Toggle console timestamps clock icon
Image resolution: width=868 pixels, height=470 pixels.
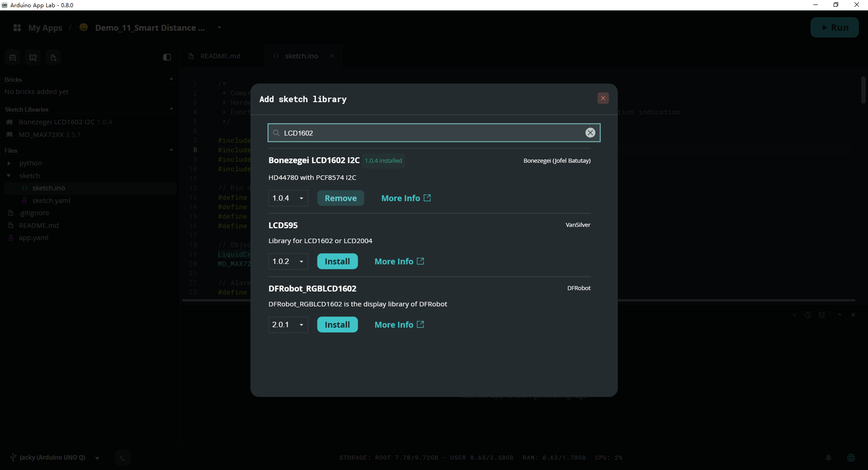(x=808, y=315)
